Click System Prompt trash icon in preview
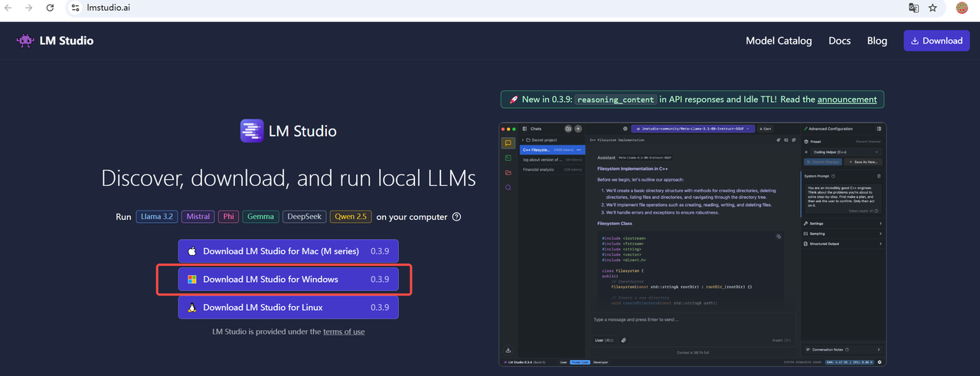This screenshot has height=376, width=980. click(879, 176)
